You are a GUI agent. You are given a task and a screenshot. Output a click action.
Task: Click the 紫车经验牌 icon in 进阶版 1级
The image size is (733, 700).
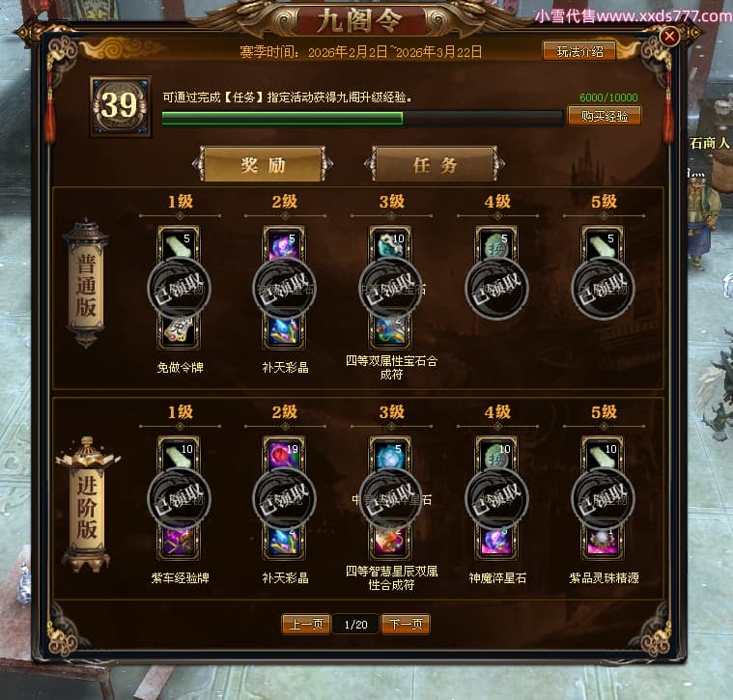[x=179, y=541]
